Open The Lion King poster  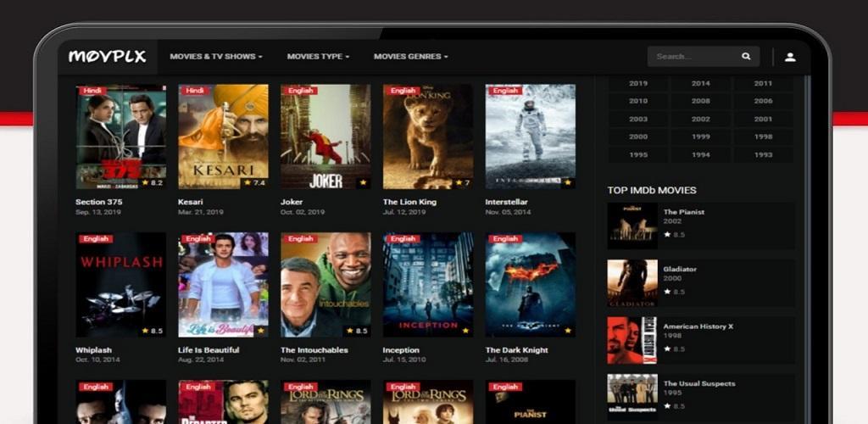[428, 137]
